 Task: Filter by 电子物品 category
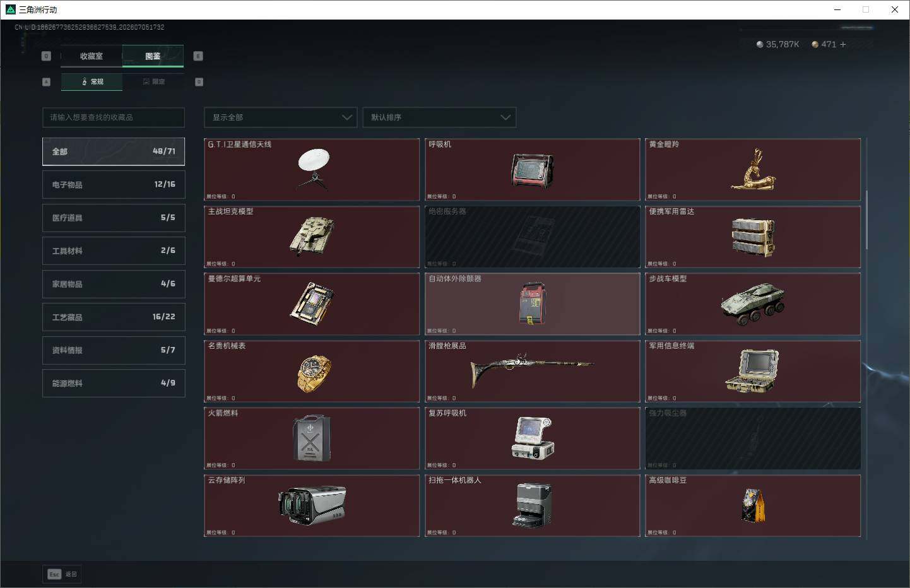click(114, 184)
